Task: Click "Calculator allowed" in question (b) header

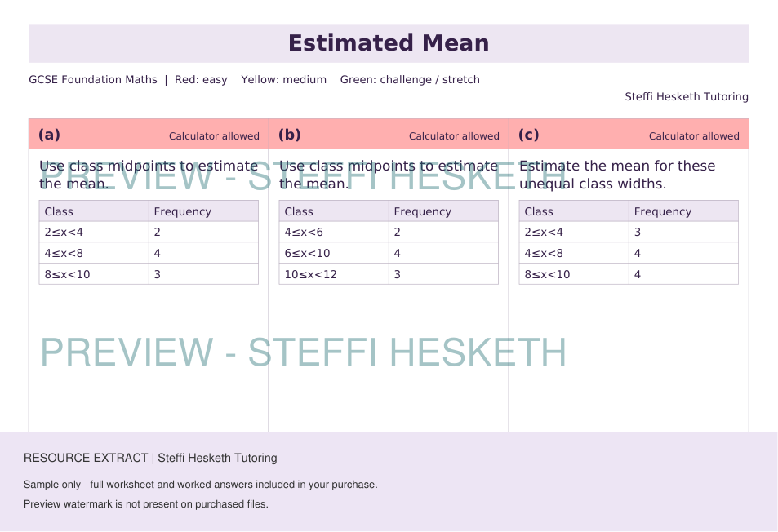Action: click(454, 135)
